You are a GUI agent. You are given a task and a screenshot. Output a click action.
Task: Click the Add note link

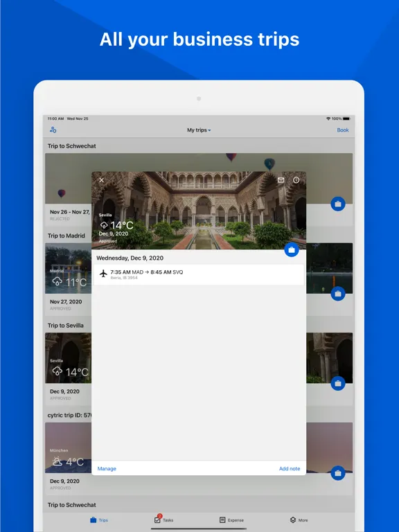[x=290, y=468]
